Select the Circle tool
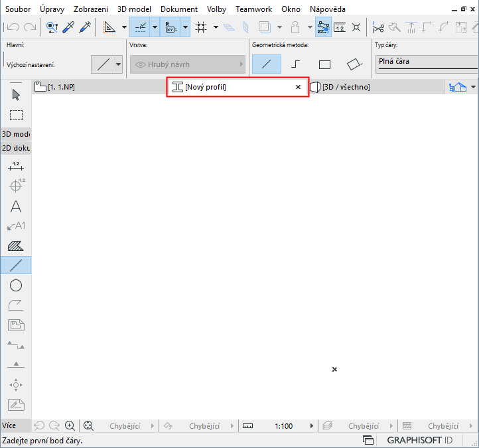Viewport: 479px width, 448px height. click(x=16, y=285)
